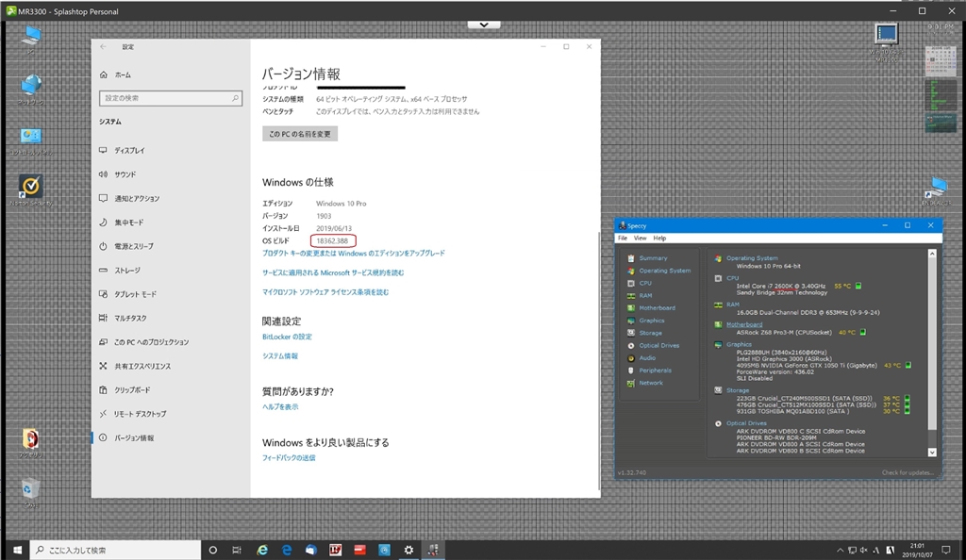Viewport: 966px width, 560px height.
Task: Select Graphics in Speccy's sidebar
Action: click(x=651, y=321)
